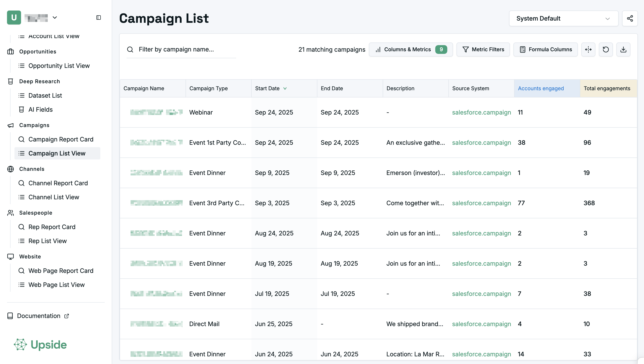Open Metric Filters
Image resolution: width=644 pixels, height=364 pixels.
pos(483,49)
